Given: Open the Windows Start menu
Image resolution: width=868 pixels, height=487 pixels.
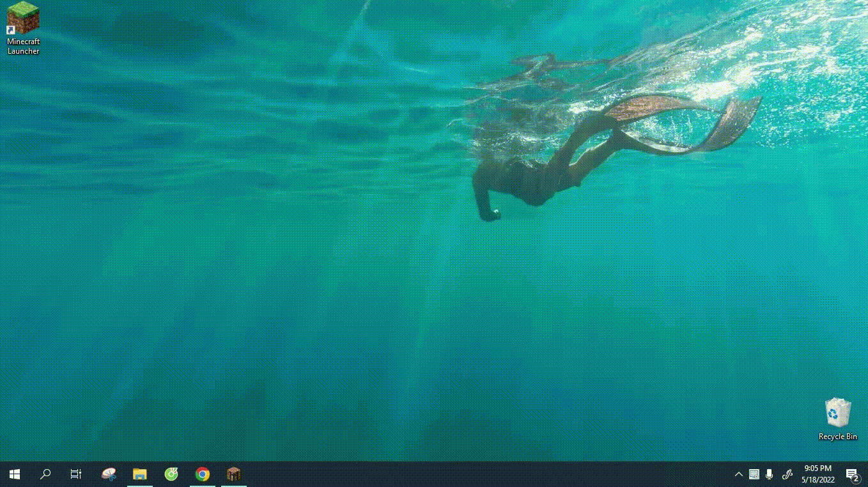Looking at the screenshot, I should (x=15, y=474).
